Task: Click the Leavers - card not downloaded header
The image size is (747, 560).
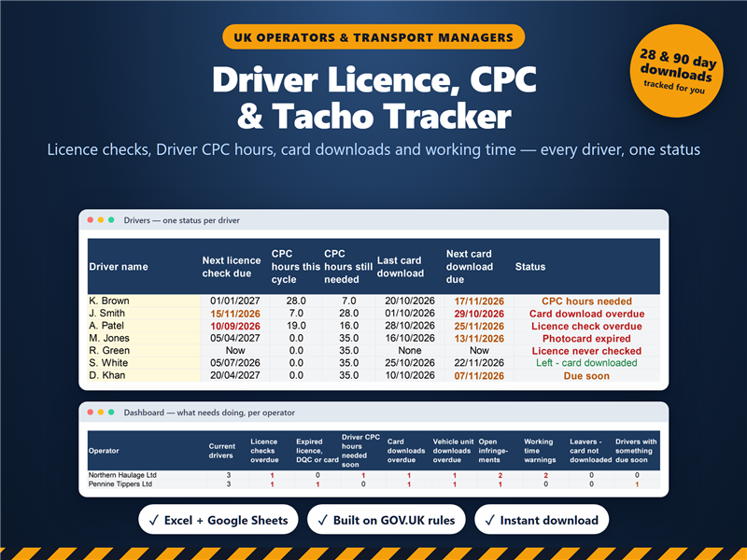Action: pos(591,451)
